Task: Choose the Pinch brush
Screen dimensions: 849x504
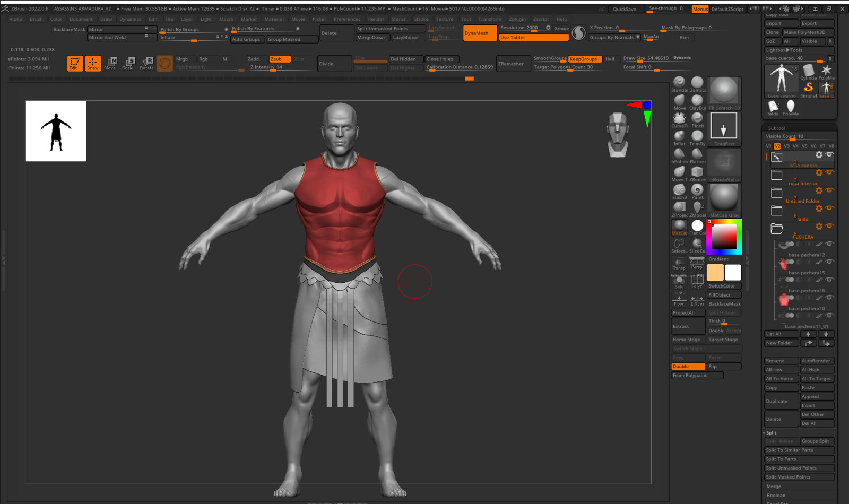Action: pos(697,118)
